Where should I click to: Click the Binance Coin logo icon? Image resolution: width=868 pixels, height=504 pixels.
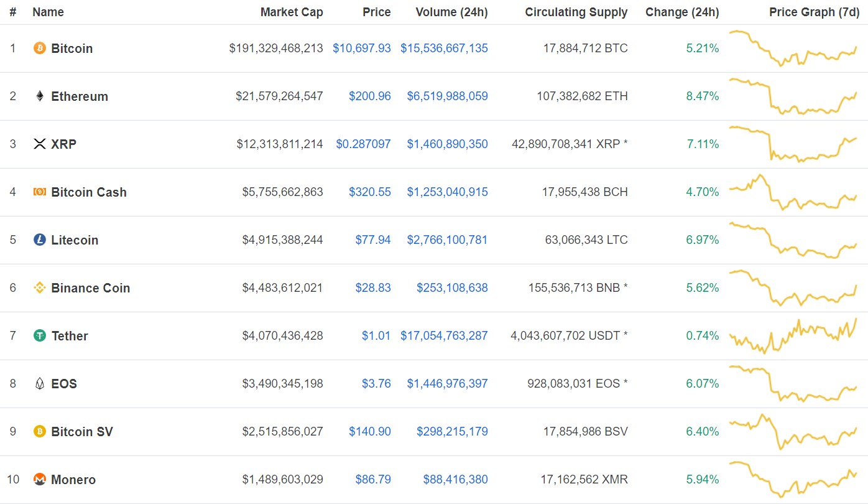pos(40,287)
